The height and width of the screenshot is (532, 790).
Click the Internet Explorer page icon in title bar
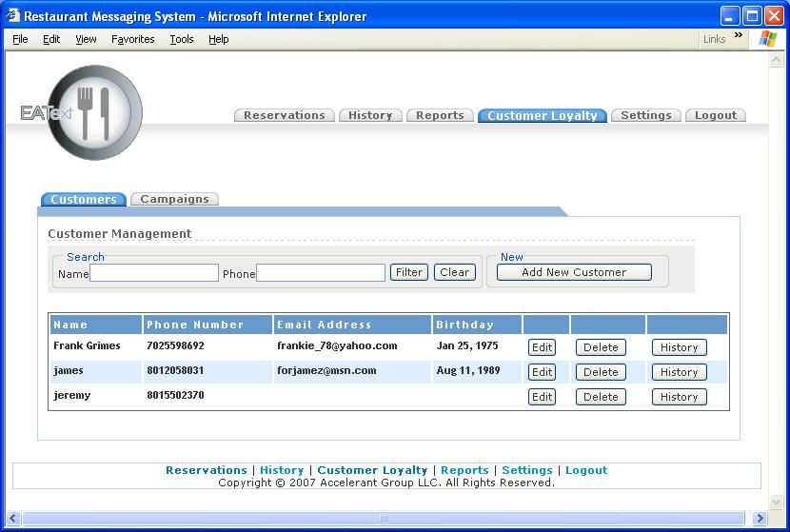click(x=13, y=16)
